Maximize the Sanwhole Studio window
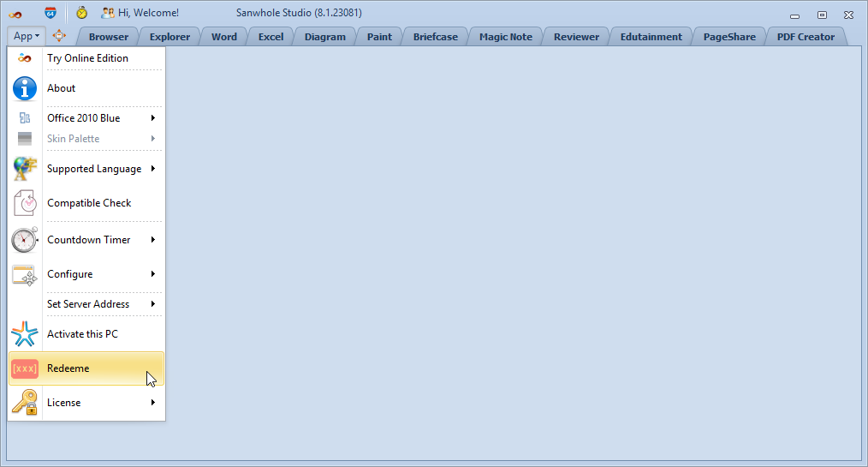This screenshot has height=467, width=868. coord(822,15)
